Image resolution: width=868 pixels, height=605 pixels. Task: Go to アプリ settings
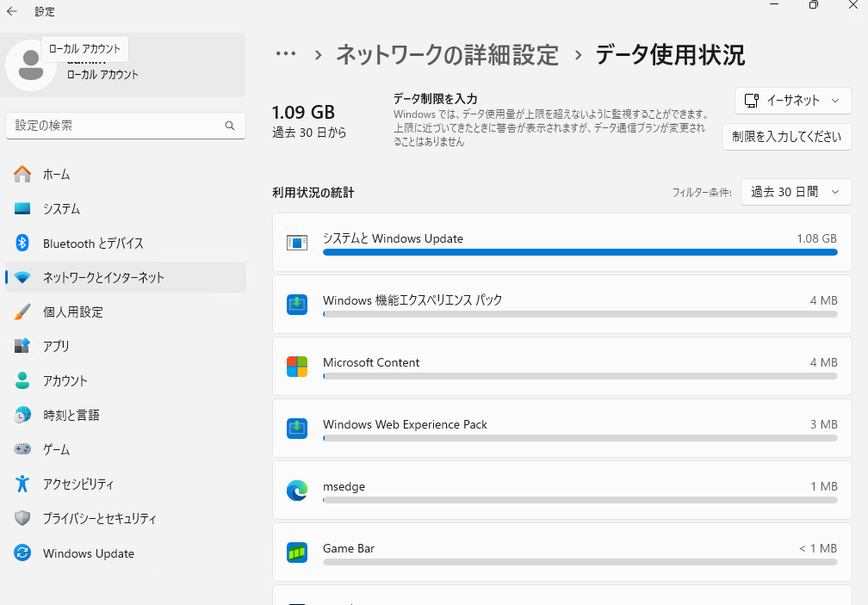point(125,346)
